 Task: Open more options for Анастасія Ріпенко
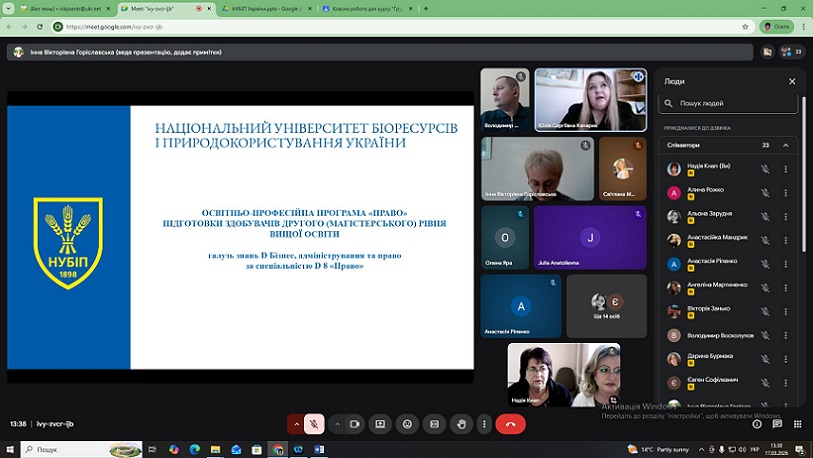[786, 265]
